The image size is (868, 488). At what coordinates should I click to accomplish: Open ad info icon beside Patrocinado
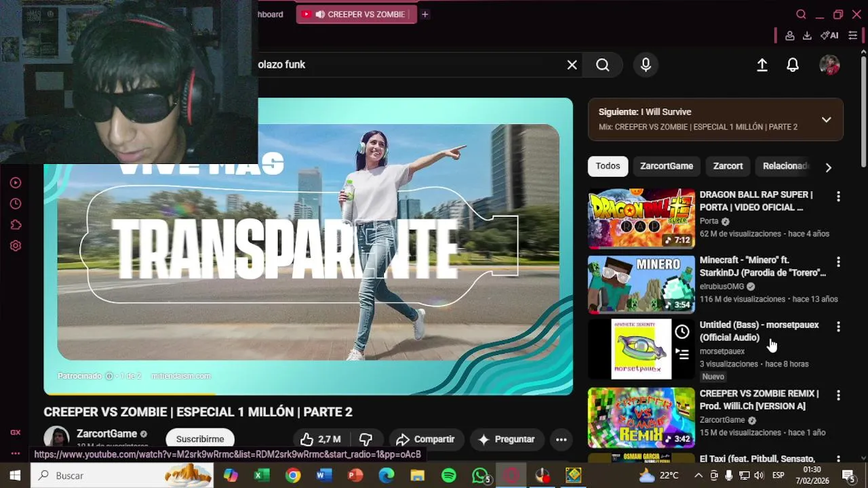pos(108,376)
